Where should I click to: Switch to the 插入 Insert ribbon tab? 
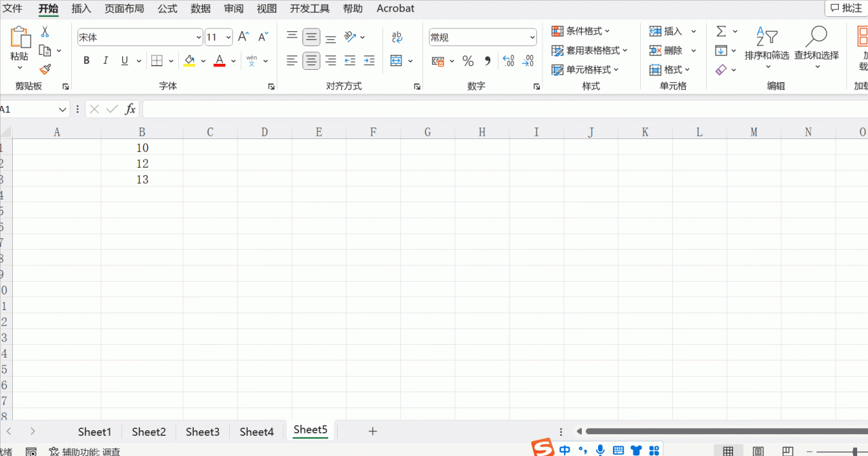point(81,8)
